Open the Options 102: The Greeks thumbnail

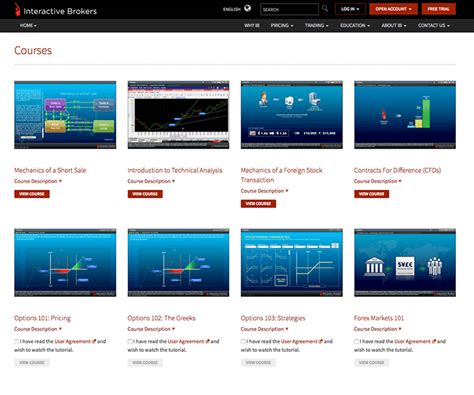point(178,263)
